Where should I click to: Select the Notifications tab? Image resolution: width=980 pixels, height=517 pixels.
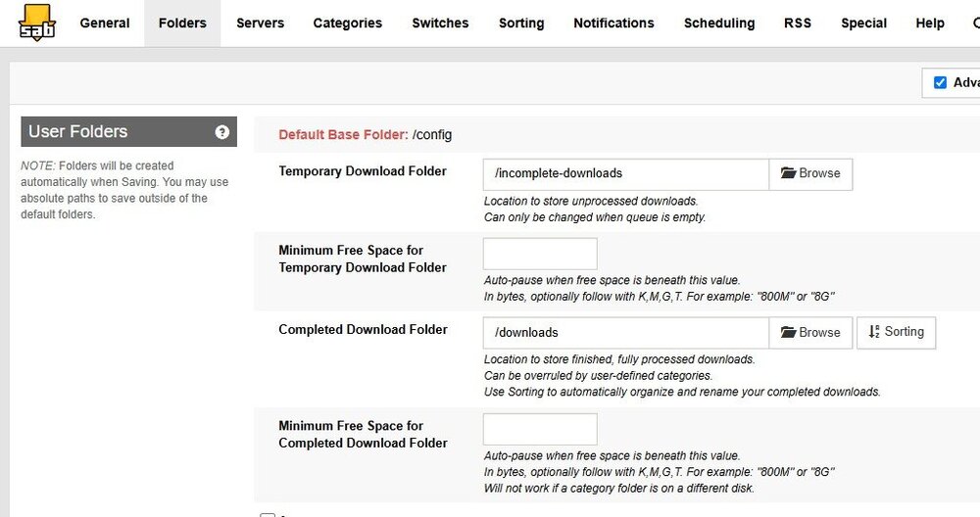[x=613, y=23]
